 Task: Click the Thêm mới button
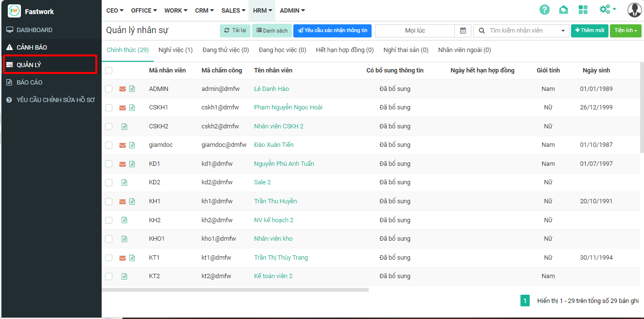[x=590, y=31]
